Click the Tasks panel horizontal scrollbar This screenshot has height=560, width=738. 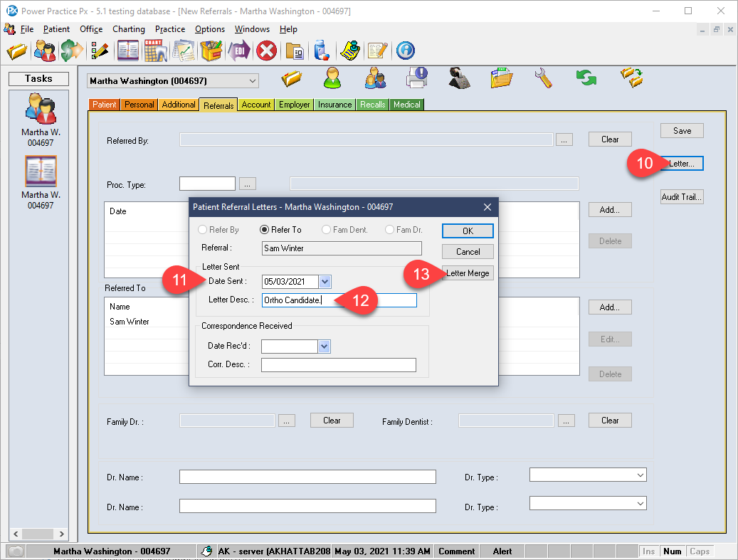[x=38, y=534]
